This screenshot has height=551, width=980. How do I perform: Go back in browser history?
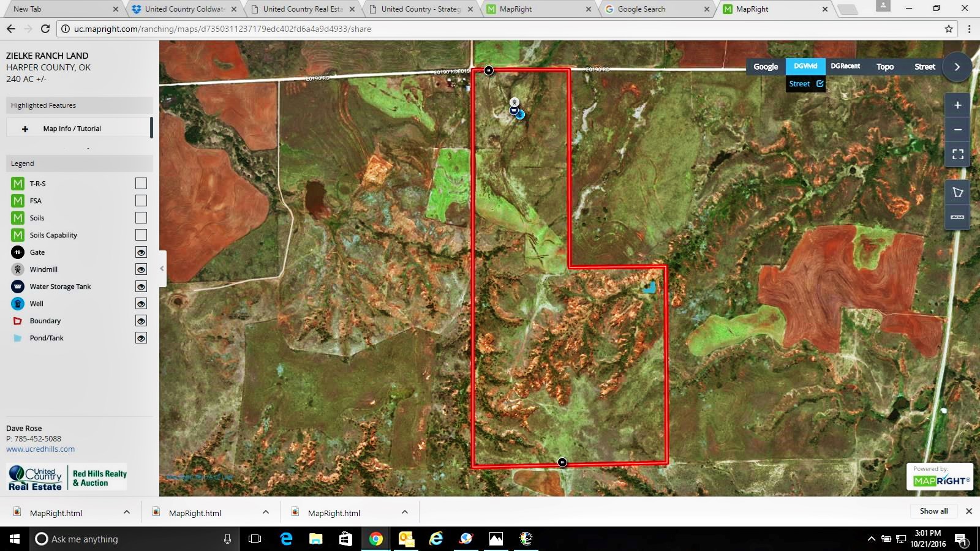11,29
